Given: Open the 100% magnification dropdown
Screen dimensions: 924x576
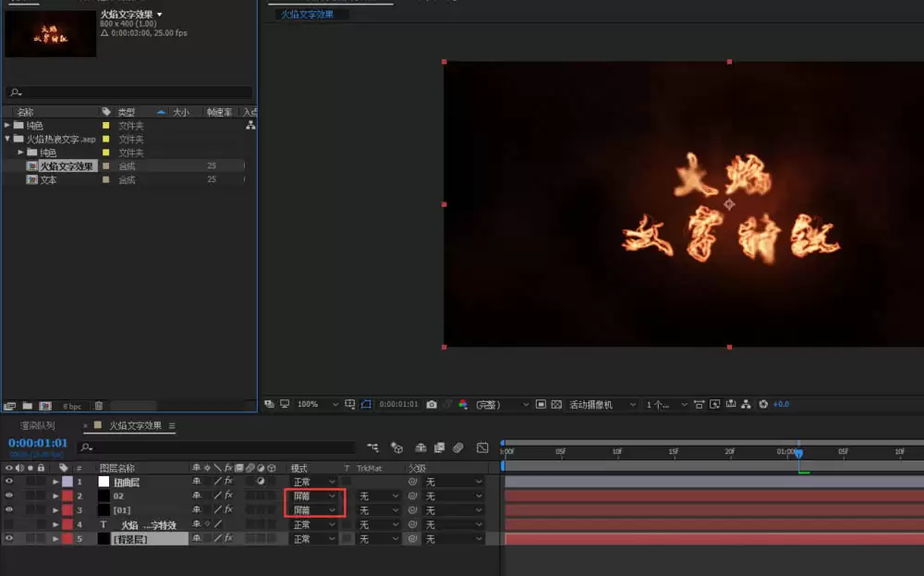Looking at the screenshot, I should (x=317, y=404).
